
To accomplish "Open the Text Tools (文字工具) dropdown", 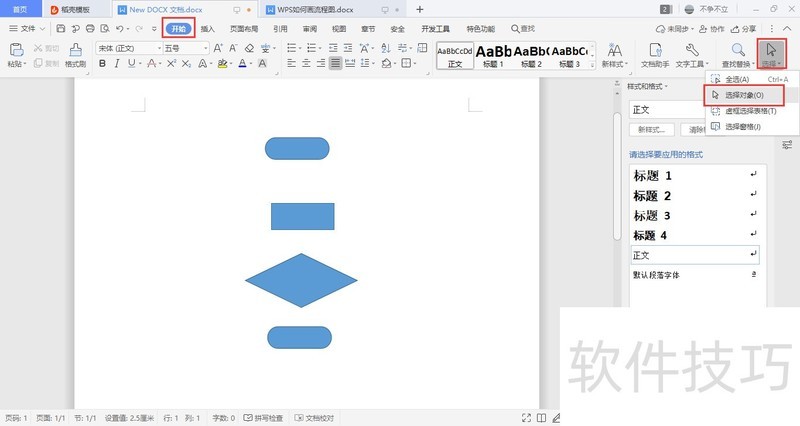I will (692, 55).
